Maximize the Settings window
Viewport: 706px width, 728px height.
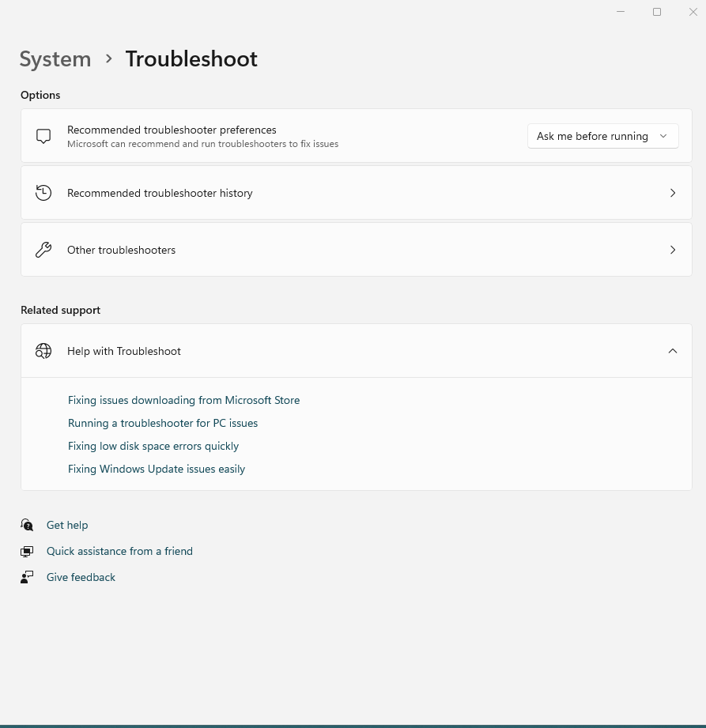click(657, 12)
